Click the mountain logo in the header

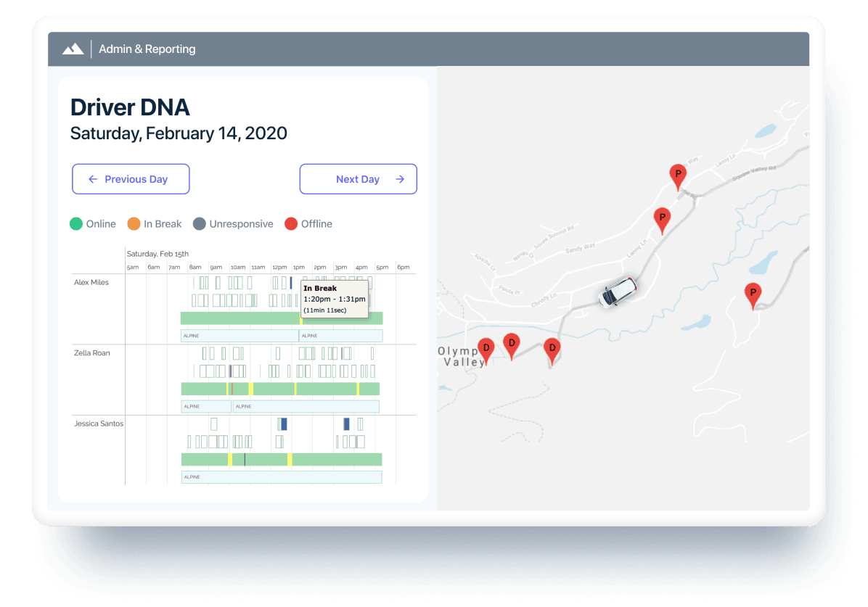[x=73, y=49]
